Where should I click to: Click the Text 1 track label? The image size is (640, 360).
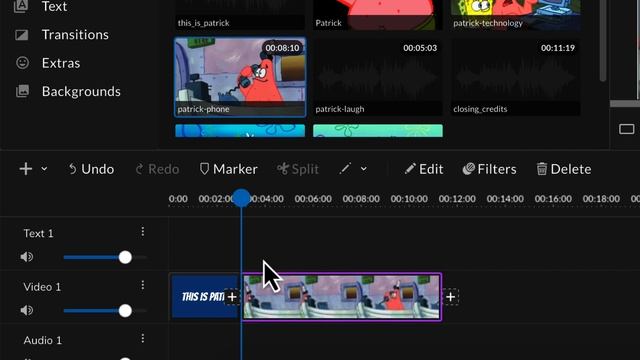tap(38, 233)
